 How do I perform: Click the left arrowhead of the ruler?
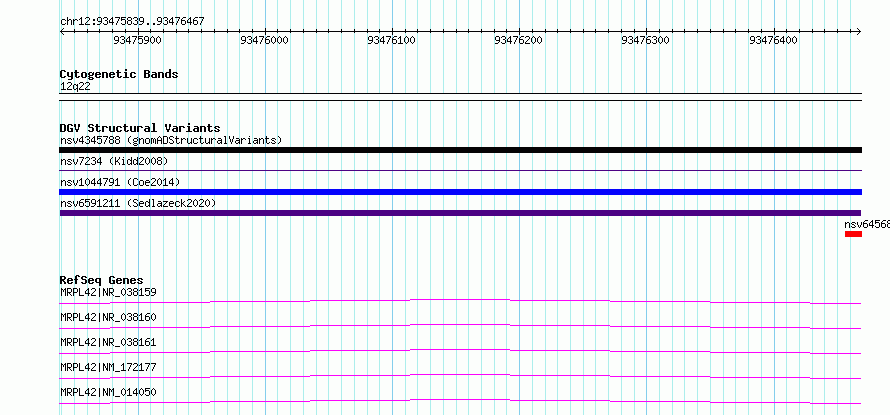tap(62, 31)
